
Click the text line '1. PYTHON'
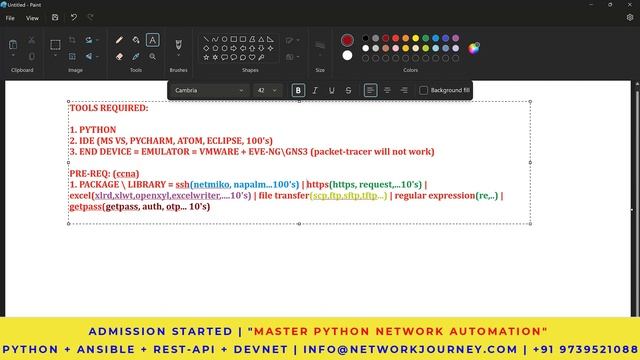click(93, 130)
